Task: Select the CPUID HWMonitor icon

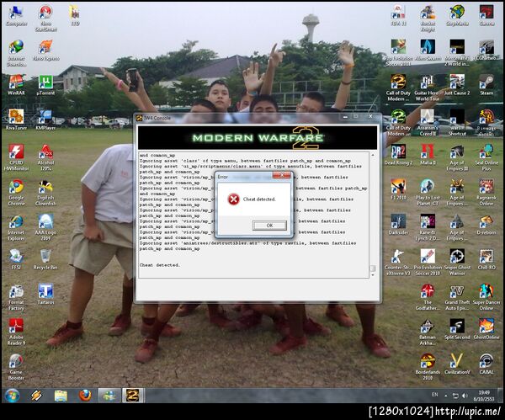Action: point(16,157)
